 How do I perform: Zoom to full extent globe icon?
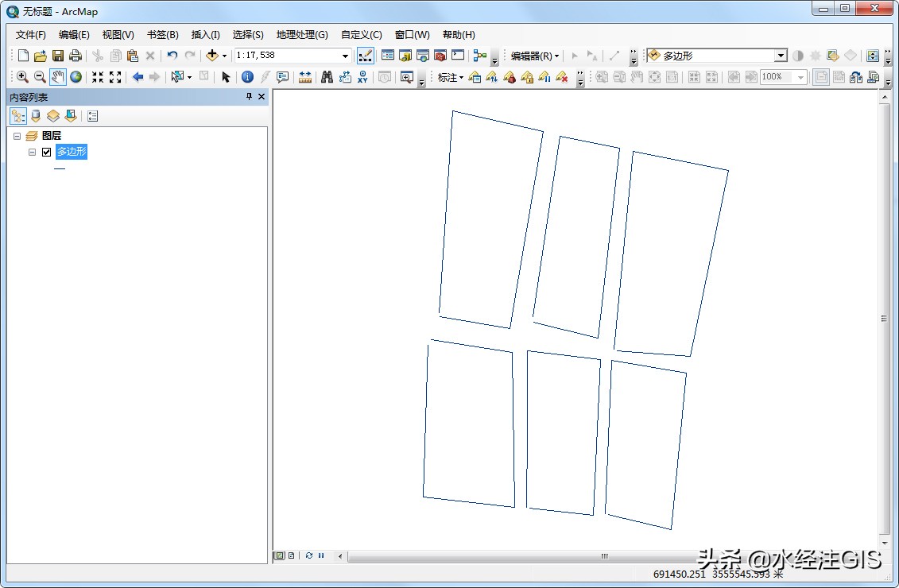tap(76, 77)
